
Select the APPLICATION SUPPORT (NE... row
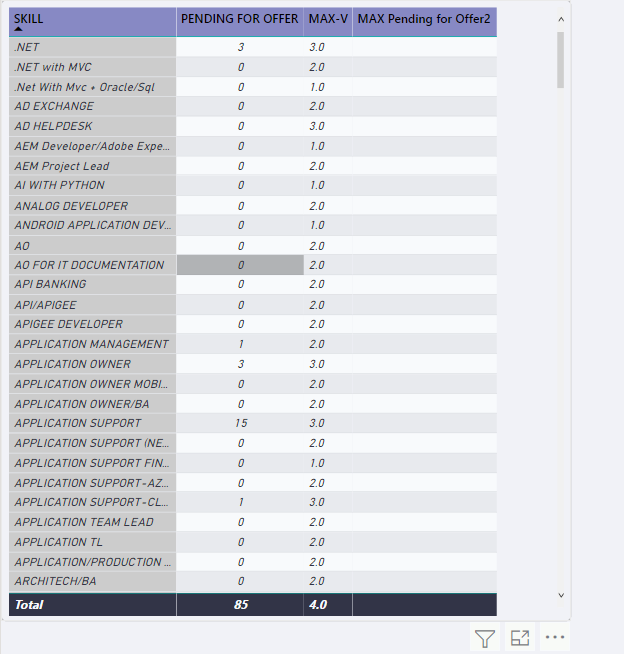(253, 443)
